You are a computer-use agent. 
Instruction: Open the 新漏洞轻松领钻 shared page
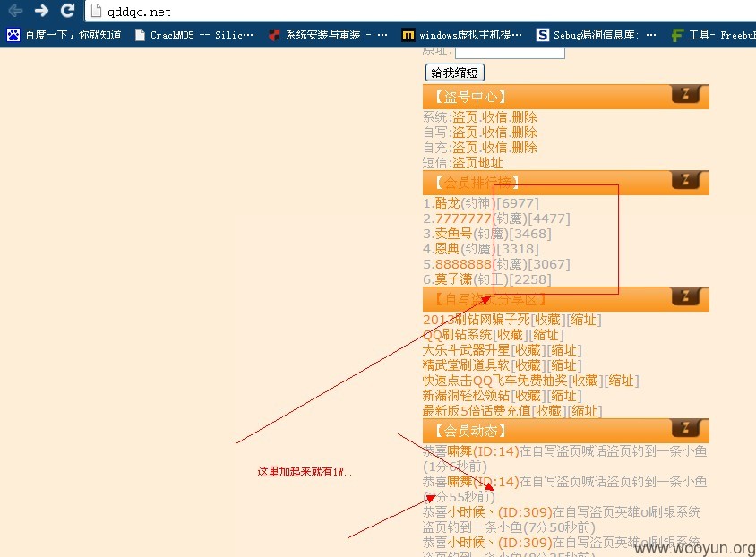(467, 396)
